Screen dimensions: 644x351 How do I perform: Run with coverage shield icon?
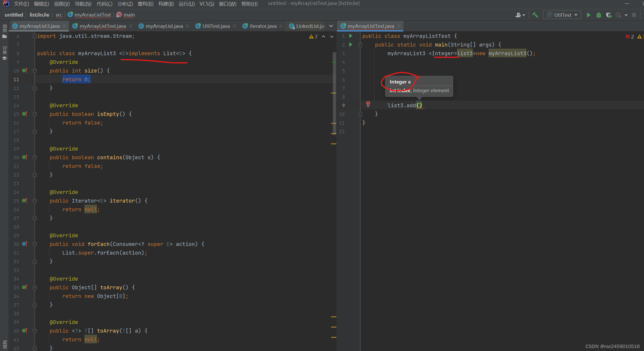tap(608, 15)
